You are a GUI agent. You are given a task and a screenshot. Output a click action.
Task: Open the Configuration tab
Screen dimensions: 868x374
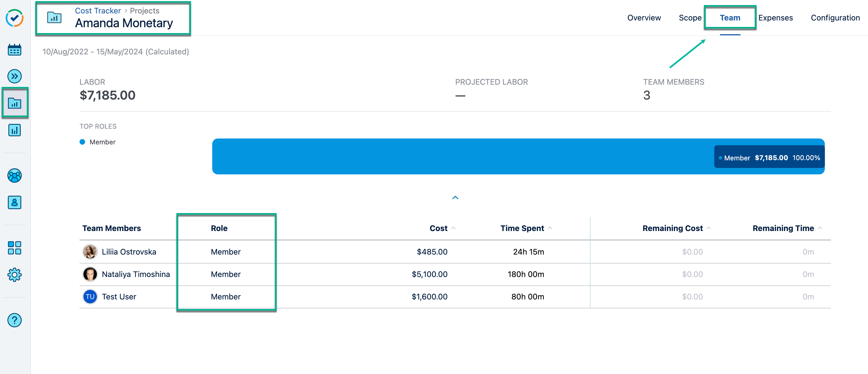835,18
